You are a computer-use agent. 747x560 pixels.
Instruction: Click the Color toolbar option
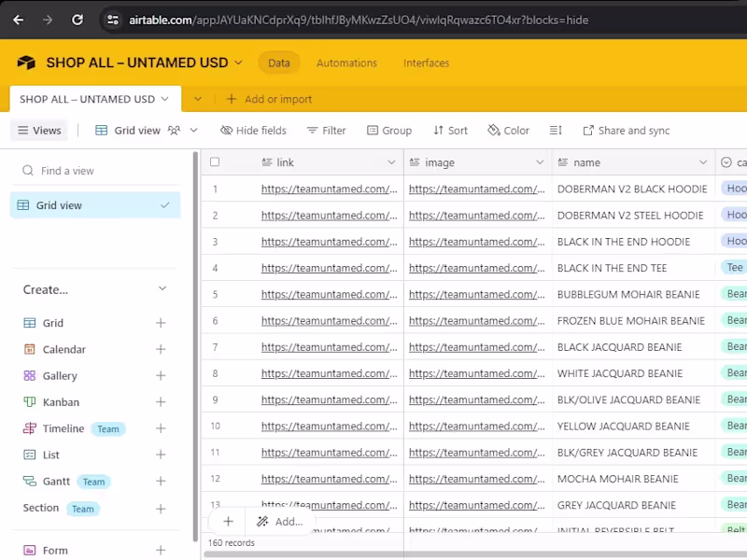pyautogui.click(x=508, y=131)
